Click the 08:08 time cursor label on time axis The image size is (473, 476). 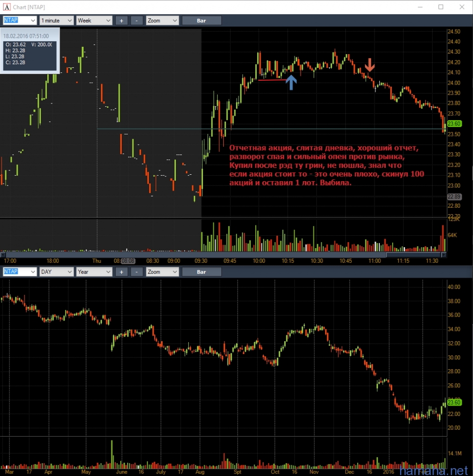click(x=128, y=261)
